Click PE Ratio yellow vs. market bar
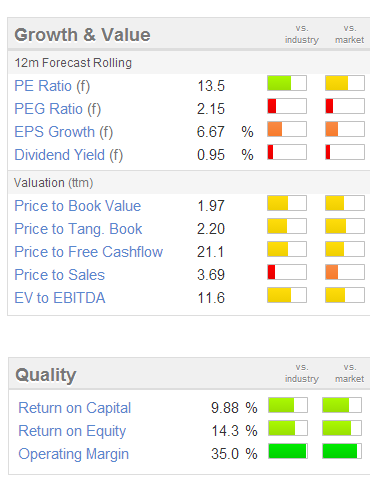370x487 pixels. (x=345, y=83)
